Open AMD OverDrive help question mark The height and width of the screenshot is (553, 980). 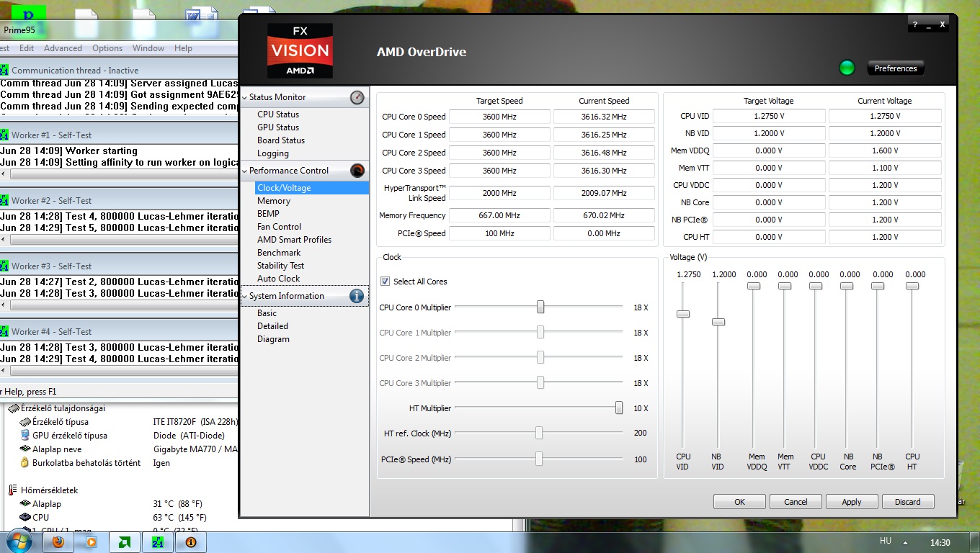[914, 25]
